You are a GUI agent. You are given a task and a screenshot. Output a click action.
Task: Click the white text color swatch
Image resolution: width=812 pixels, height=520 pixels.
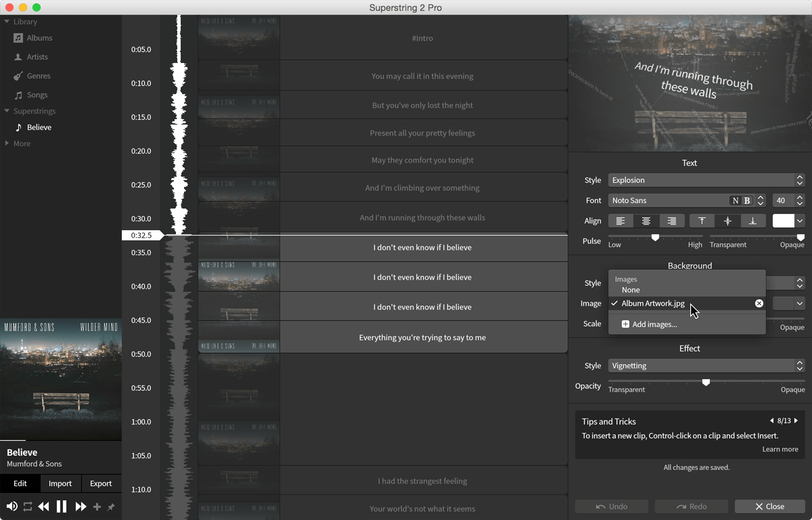coord(784,221)
